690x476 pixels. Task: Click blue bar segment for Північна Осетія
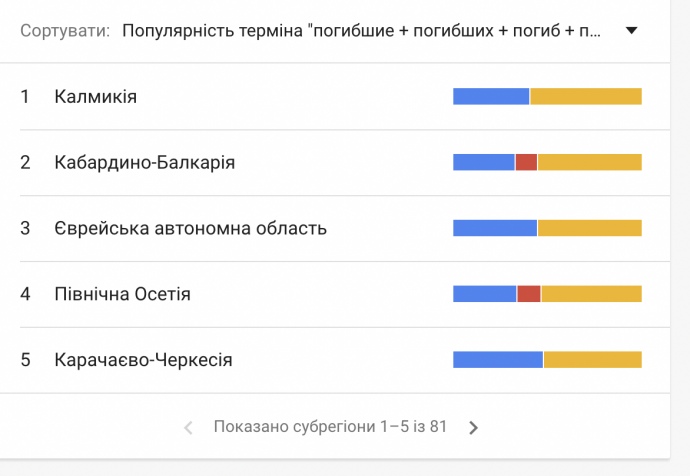coord(485,294)
